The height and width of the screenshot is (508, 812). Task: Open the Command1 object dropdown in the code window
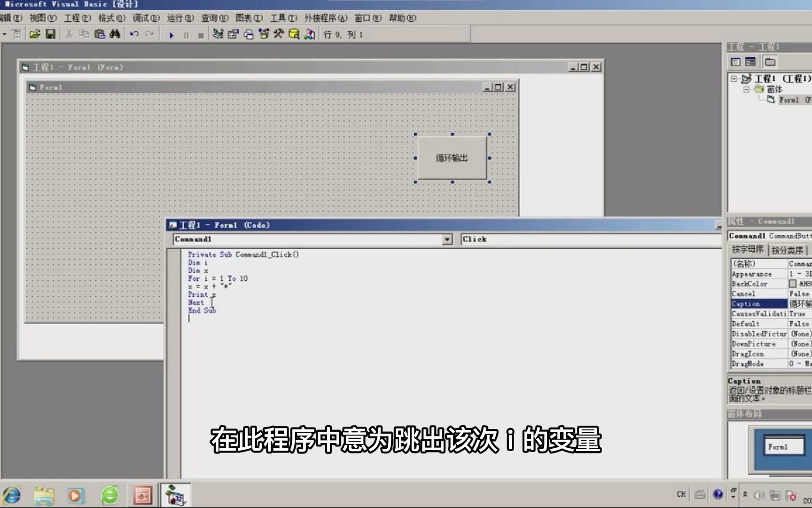[x=447, y=239]
